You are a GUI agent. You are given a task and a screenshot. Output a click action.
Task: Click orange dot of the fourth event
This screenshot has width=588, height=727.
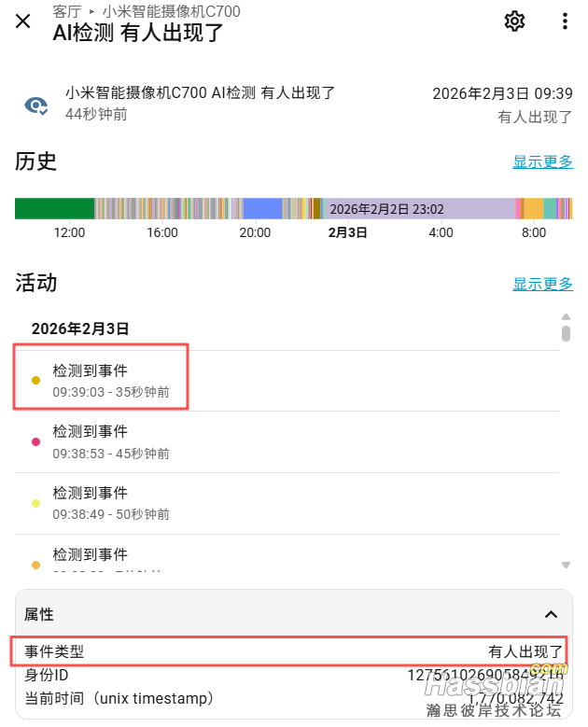[36, 565]
